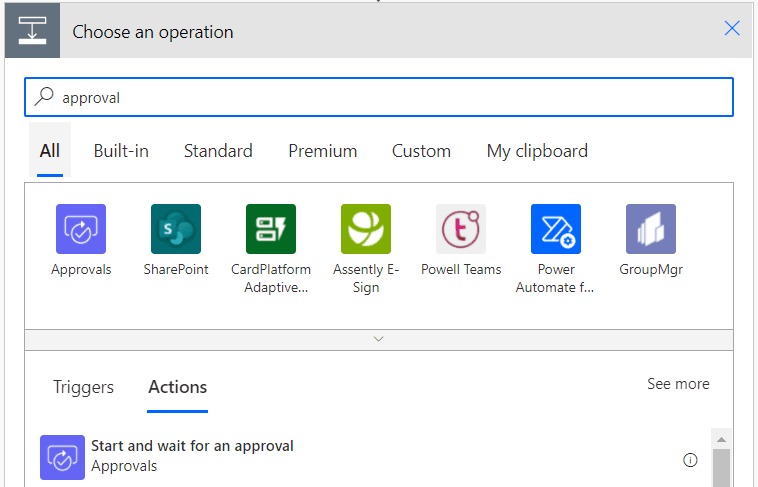Close the Choose an operation panel

click(x=732, y=28)
